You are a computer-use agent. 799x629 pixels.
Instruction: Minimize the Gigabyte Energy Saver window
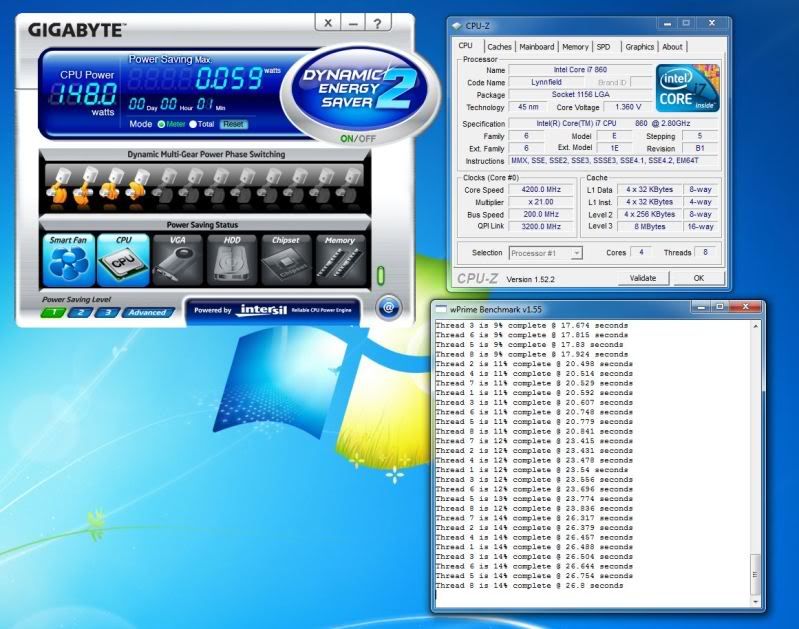353,23
